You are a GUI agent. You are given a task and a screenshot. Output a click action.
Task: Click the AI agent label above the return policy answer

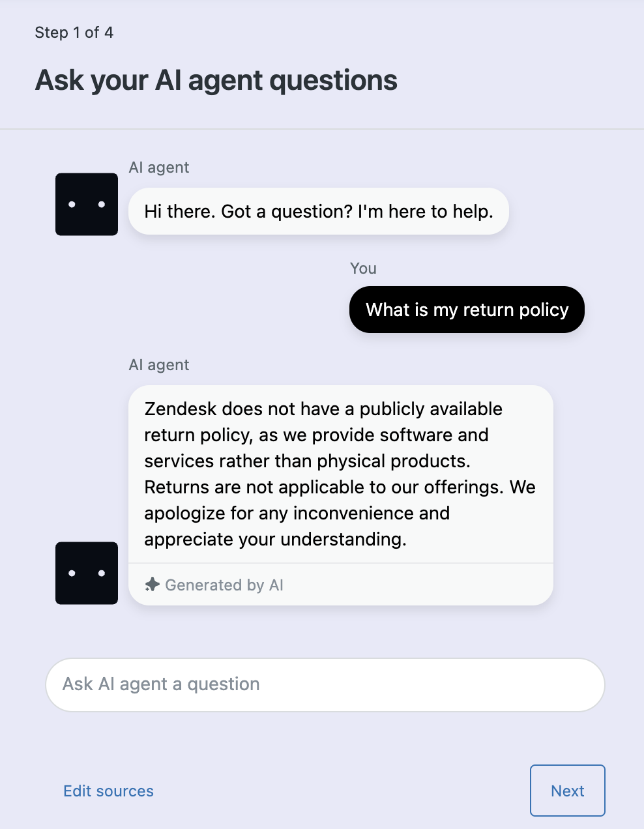click(x=159, y=365)
